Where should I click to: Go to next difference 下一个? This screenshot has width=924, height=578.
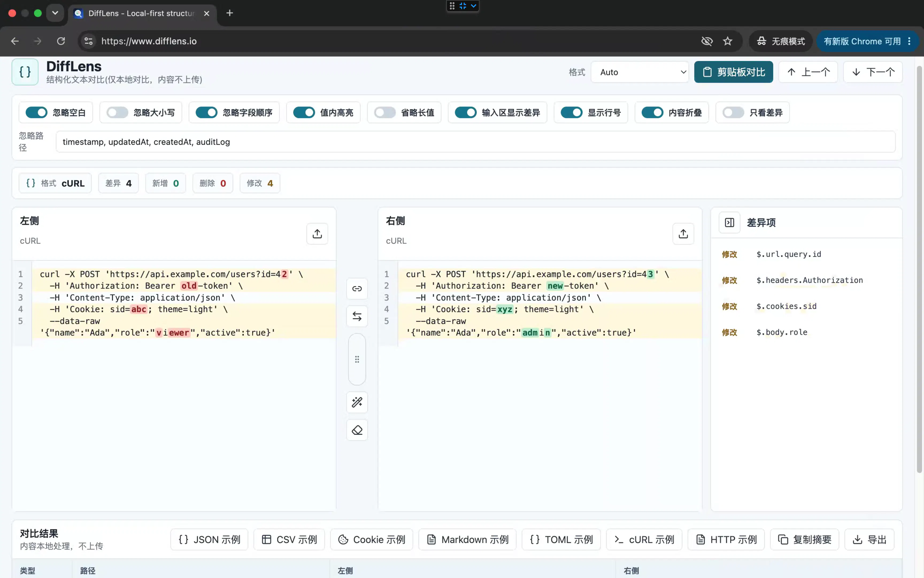pyautogui.click(x=873, y=72)
